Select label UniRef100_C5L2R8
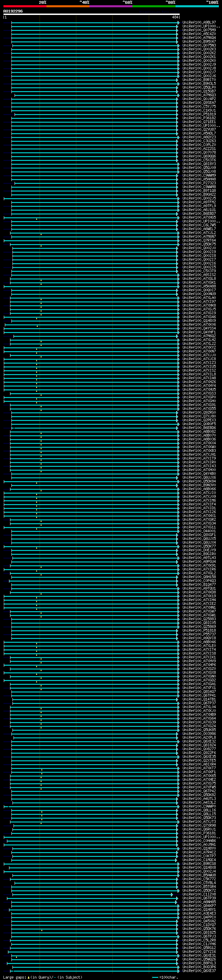 [x=199, y=940]
